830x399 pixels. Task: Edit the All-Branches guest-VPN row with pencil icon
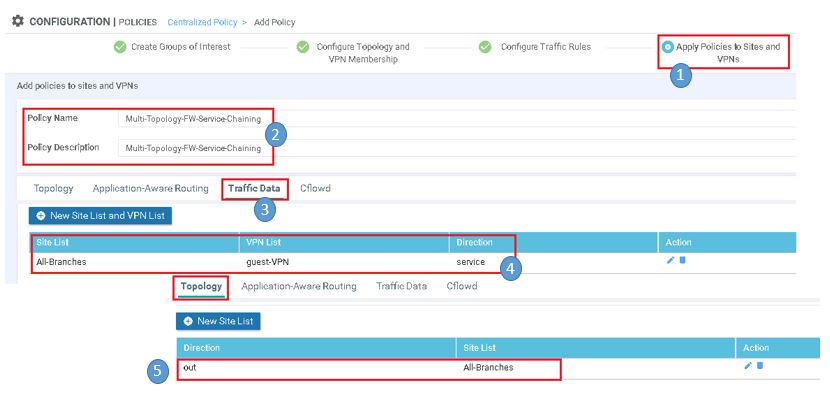[x=671, y=260]
